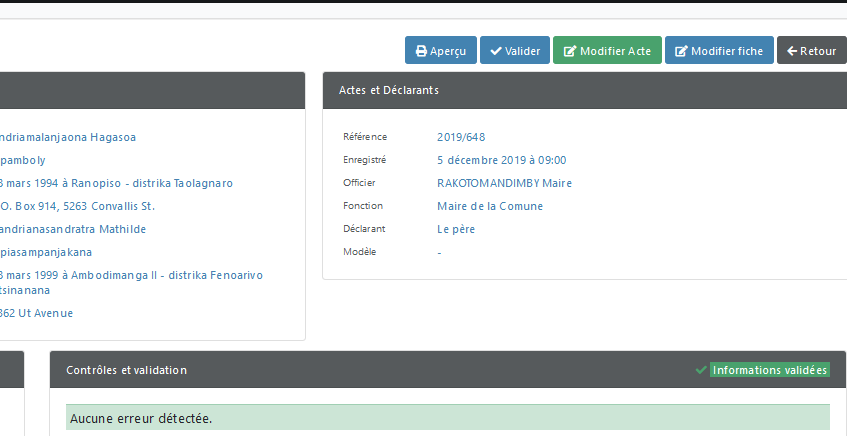Click the printer icon on Aperçu
847x436 pixels.
421,51
